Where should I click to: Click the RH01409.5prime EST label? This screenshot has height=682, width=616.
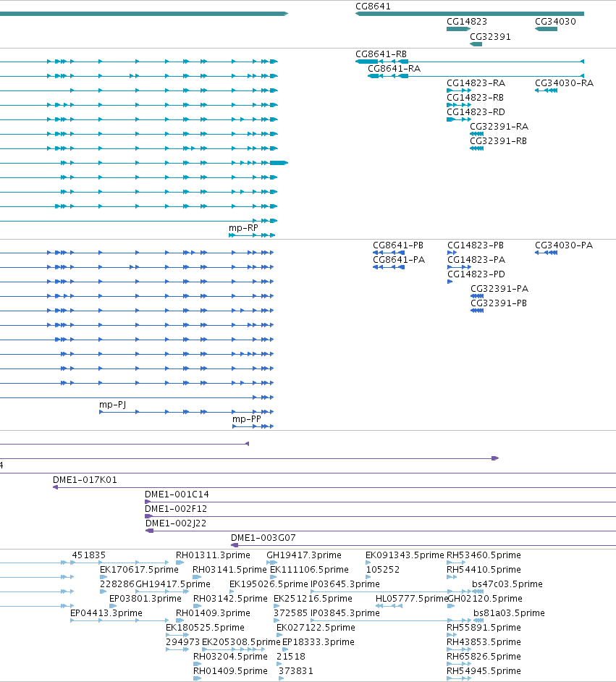(230, 671)
